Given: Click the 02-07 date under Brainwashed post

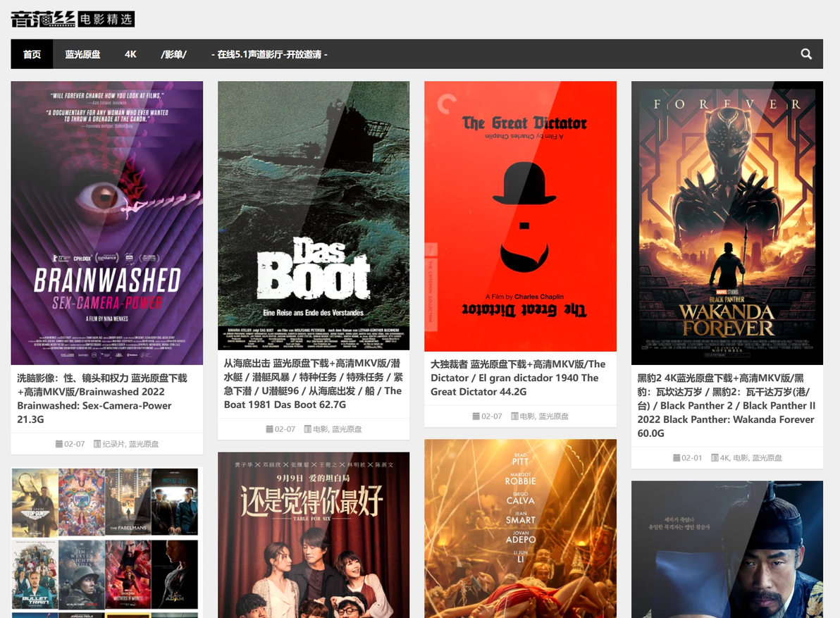Looking at the screenshot, I should (x=75, y=444).
